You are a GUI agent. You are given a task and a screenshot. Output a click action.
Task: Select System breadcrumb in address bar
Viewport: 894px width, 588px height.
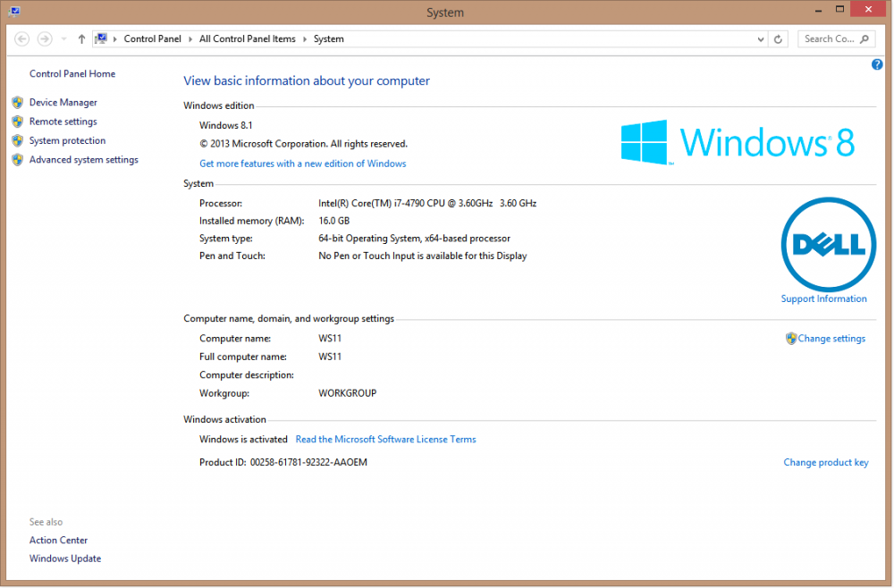[328, 38]
